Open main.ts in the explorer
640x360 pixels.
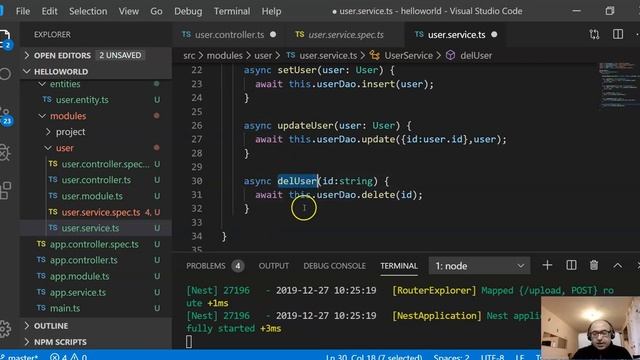click(x=64, y=308)
